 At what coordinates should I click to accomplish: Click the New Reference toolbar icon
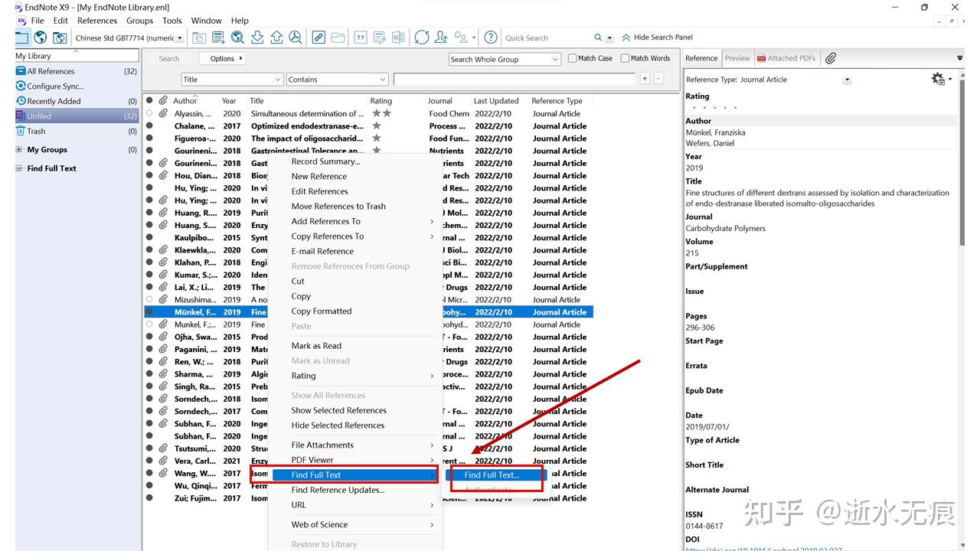[x=218, y=37]
